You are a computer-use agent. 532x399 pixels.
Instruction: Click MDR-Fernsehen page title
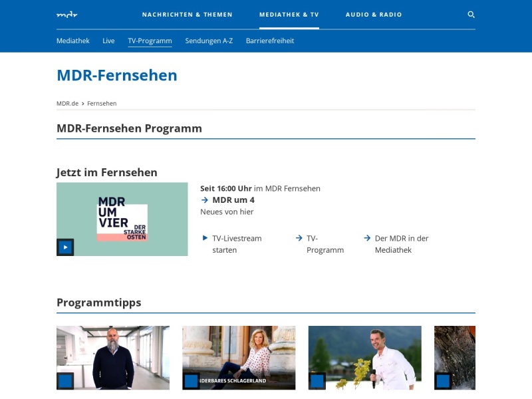[x=117, y=75]
